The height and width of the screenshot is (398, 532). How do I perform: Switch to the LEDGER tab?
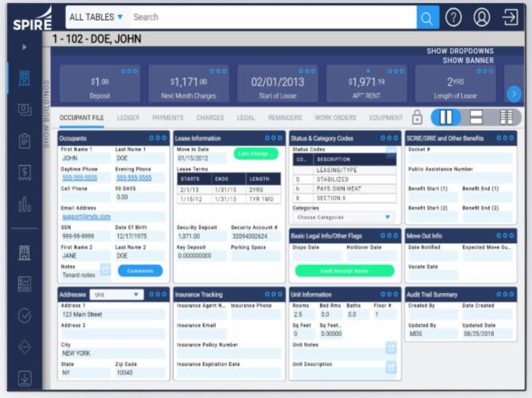[x=128, y=118]
